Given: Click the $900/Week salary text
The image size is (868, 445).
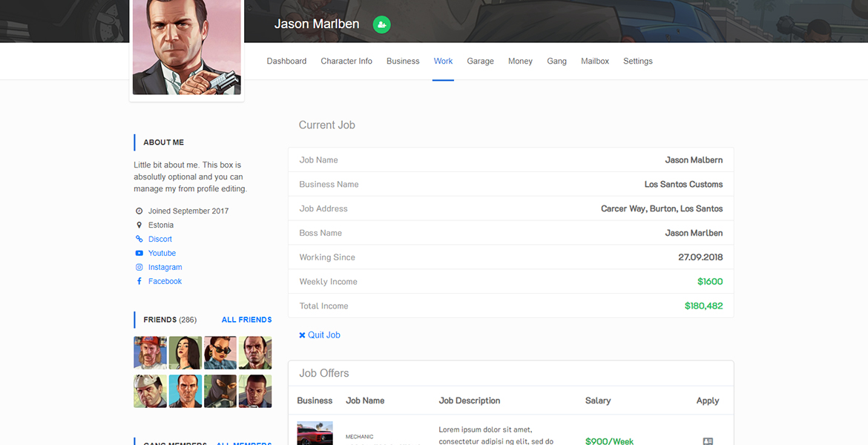Looking at the screenshot, I should (x=609, y=441).
